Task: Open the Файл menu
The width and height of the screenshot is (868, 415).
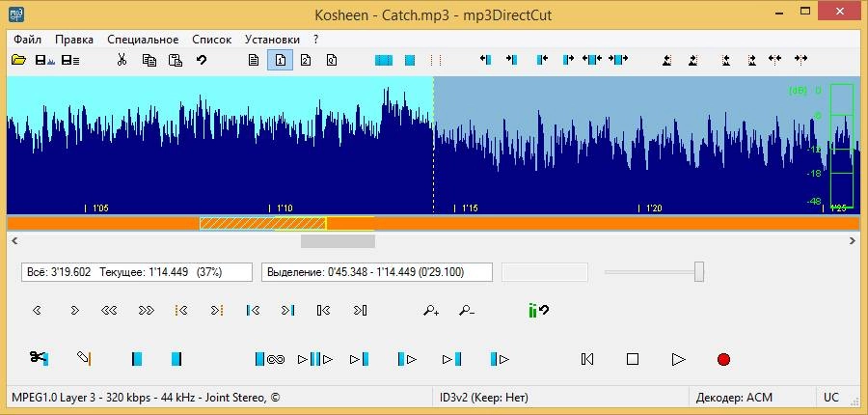Action: (28, 40)
